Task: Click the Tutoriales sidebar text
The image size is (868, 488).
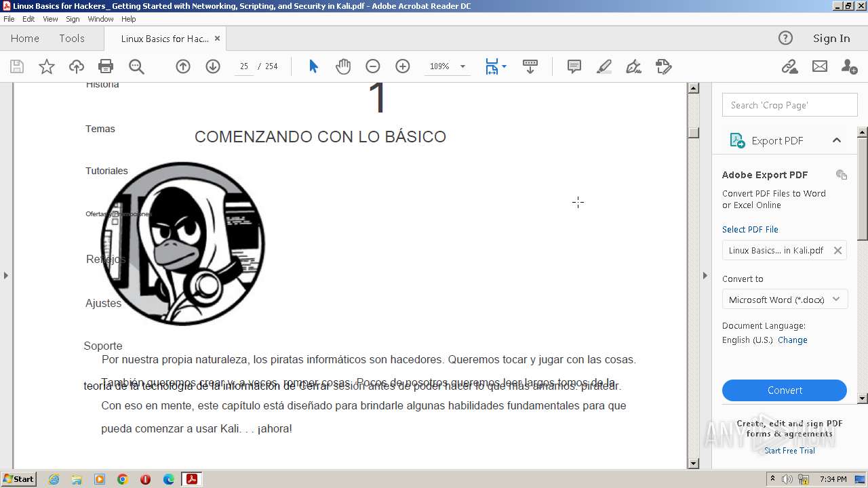Action: 106,171
